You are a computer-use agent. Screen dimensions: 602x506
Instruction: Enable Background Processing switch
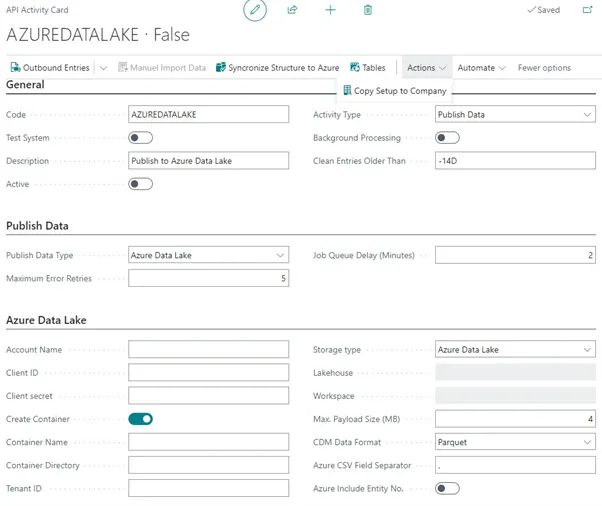[x=447, y=138]
